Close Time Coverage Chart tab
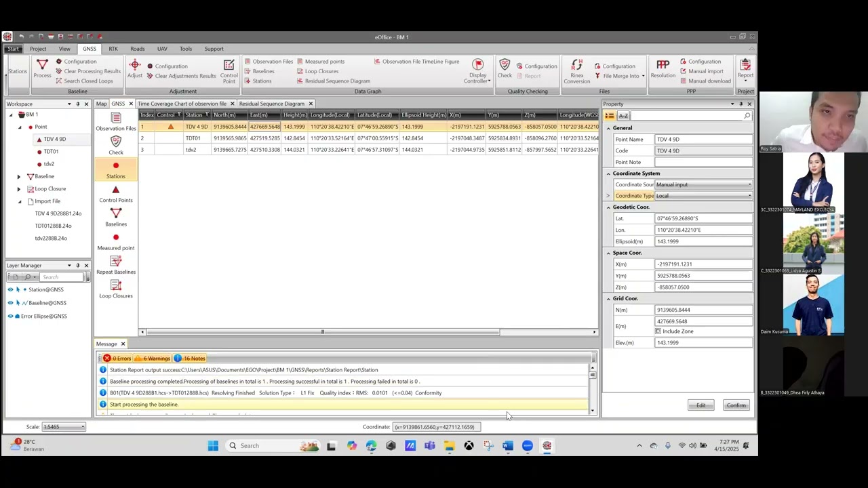 232,104
